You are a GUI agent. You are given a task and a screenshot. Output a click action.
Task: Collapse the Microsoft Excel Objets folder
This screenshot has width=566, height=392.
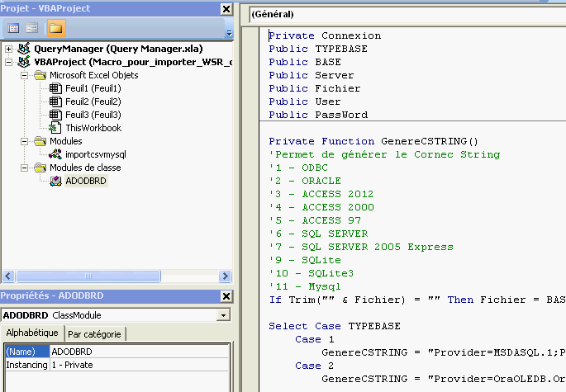click(x=24, y=75)
